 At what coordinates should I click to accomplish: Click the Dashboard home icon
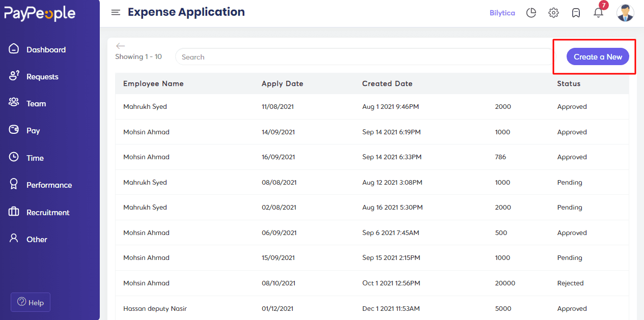[14, 49]
